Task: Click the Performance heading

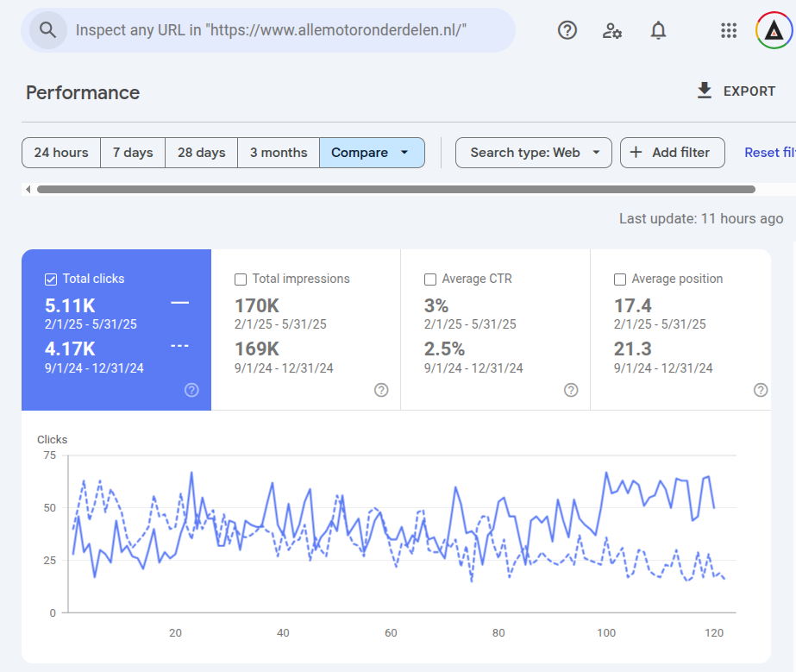Action: [x=83, y=93]
